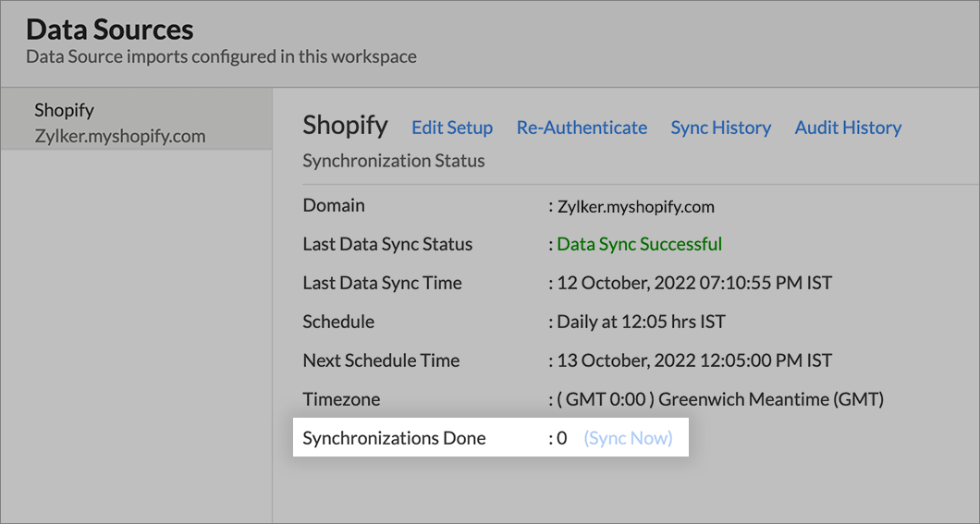This screenshot has width=980, height=524.
Task: Click the synchronizations count 0
Action: tap(561, 438)
